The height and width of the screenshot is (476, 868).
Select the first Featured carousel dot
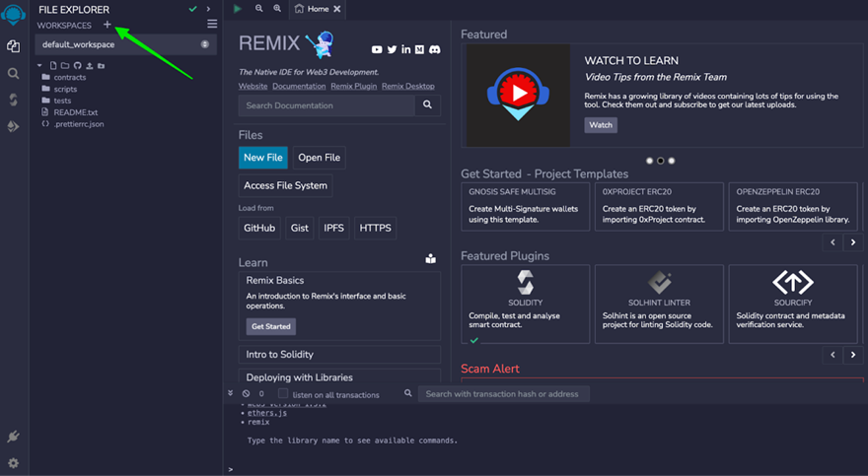tap(649, 161)
